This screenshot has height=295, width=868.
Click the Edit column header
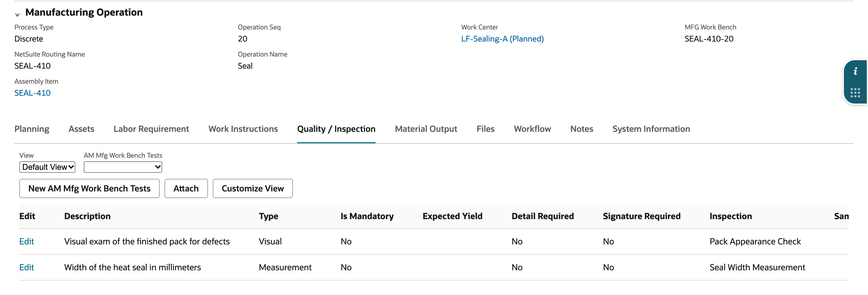[27, 216]
